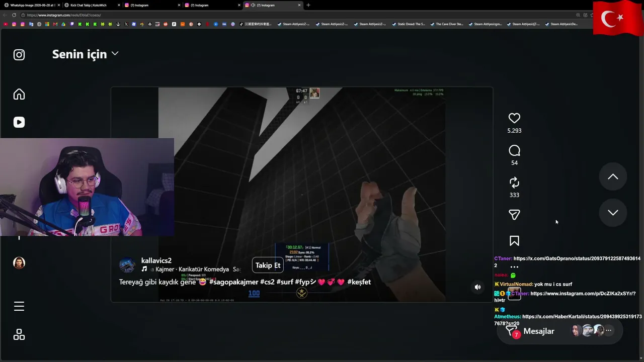Open #cs2 hashtag
The height and width of the screenshot is (362, 644).
[x=267, y=282]
